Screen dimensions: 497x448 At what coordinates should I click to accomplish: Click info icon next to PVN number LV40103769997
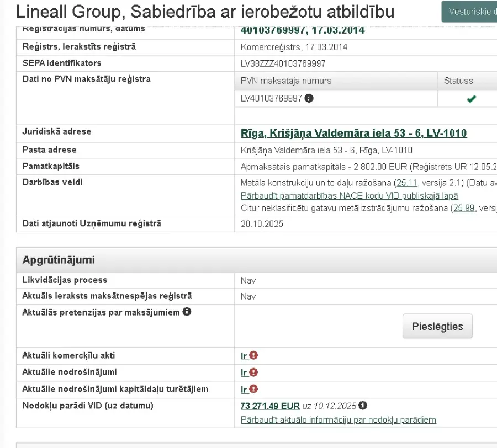click(x=309, y=99)
